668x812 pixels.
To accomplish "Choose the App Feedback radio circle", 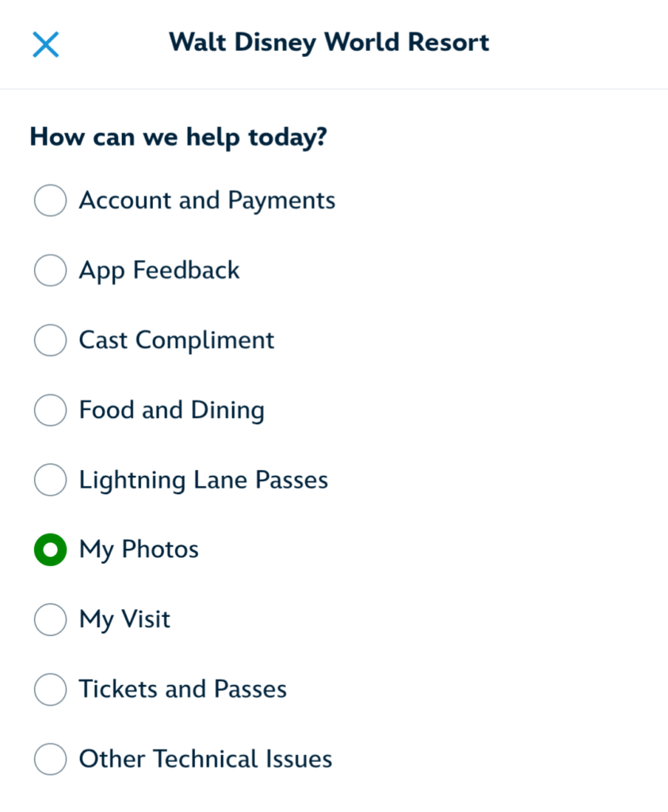I will pos(50,270).
